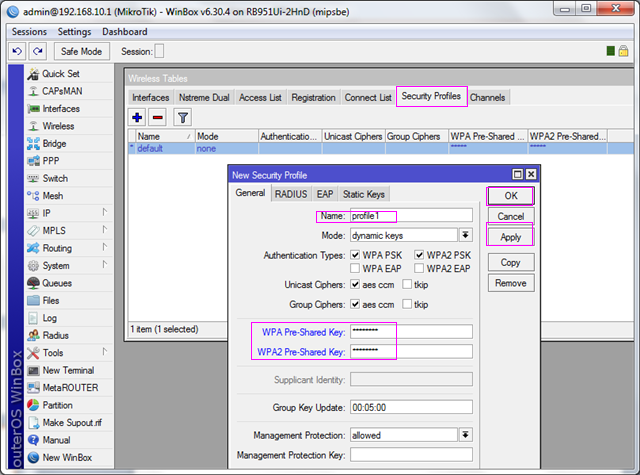Launch New Terminal
This screenshot has height=475, width=640.
69,371
